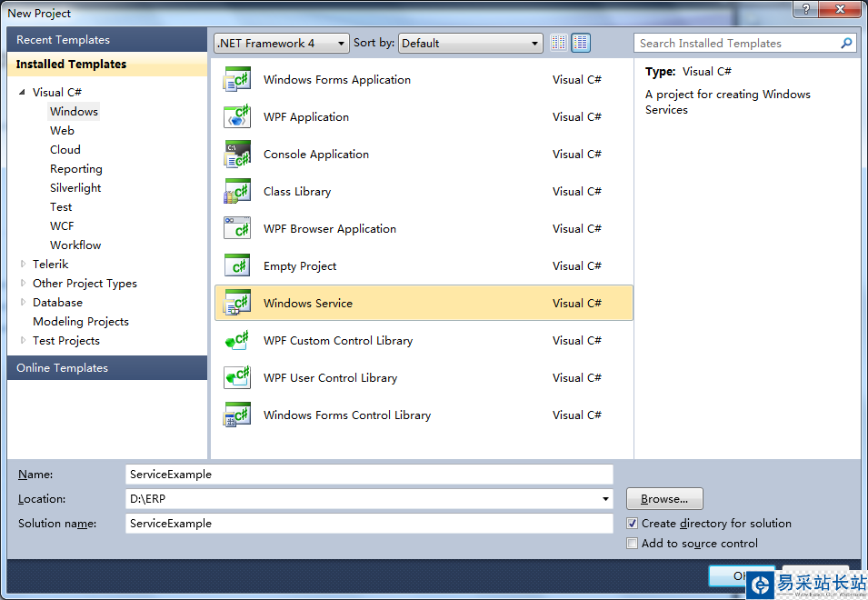Select the Console Application label
This screenshot has height=600, width=868.
[316, 154]
